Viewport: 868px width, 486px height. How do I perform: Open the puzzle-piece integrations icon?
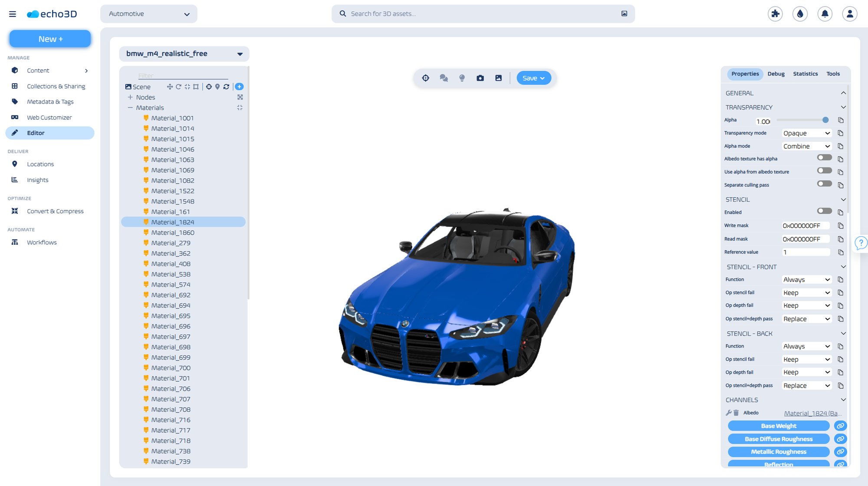[775, 14]
